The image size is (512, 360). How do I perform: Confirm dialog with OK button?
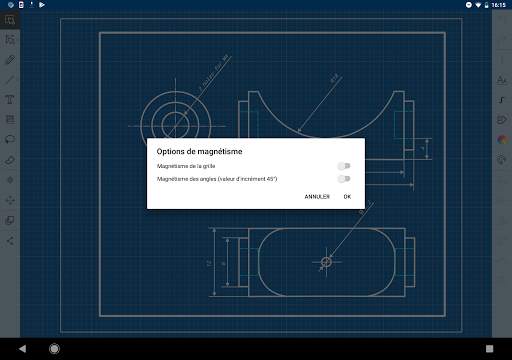point(347,197)
